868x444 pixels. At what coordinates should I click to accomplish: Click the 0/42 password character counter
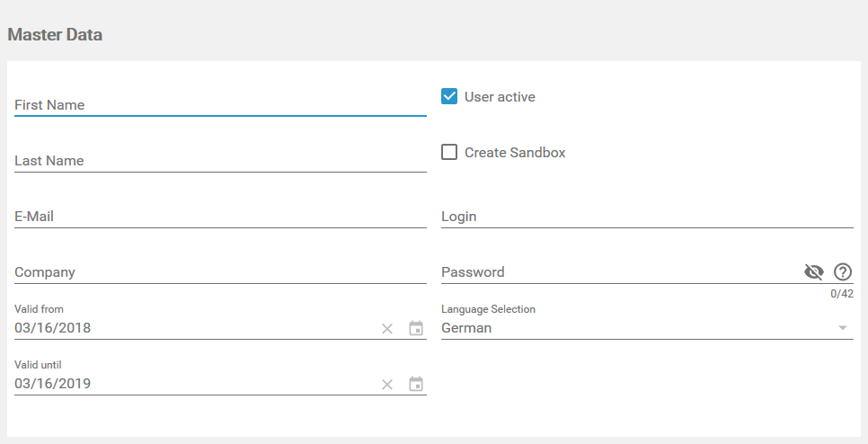(x=842, y=294)
